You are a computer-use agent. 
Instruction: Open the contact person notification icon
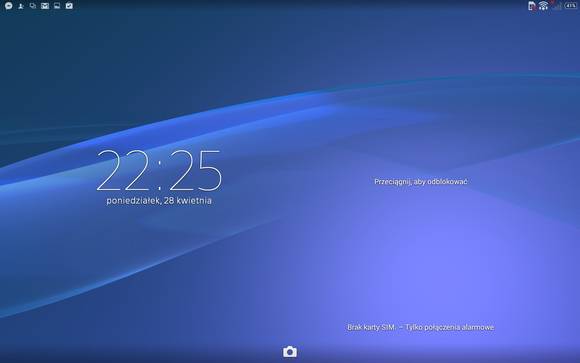click(21, 6)
